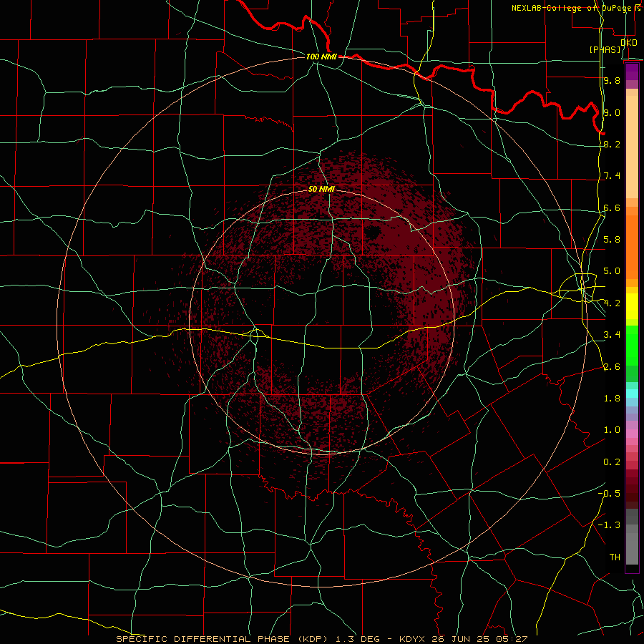Image resolution: width=644 pixels, height=644 pixels.
Task: Click the dark hole in the radar echo
Action: click(372, 233)
